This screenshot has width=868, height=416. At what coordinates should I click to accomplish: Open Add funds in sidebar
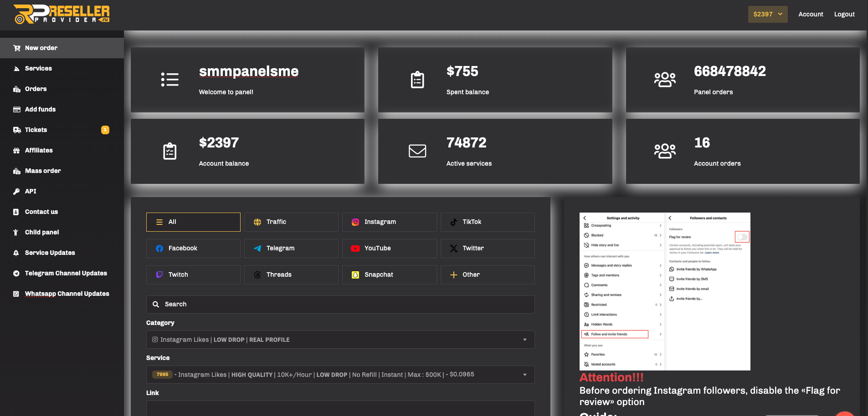40,109
